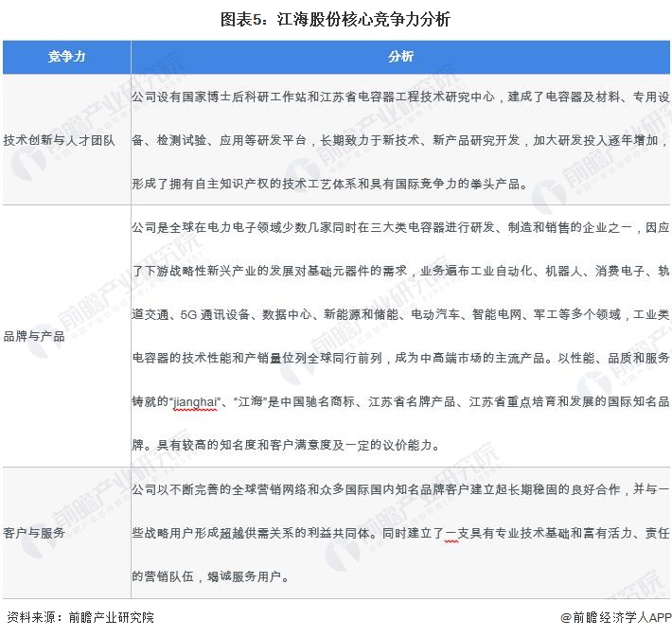Click the '@前瞻经济学人APP' credit
Image resolution: width=672 pixels, height=637 pixels.
615,617
